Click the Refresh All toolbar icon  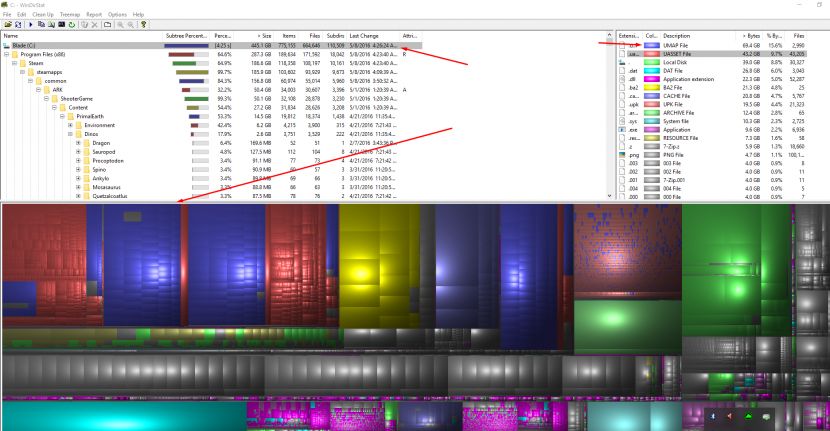tap(18, 24)
